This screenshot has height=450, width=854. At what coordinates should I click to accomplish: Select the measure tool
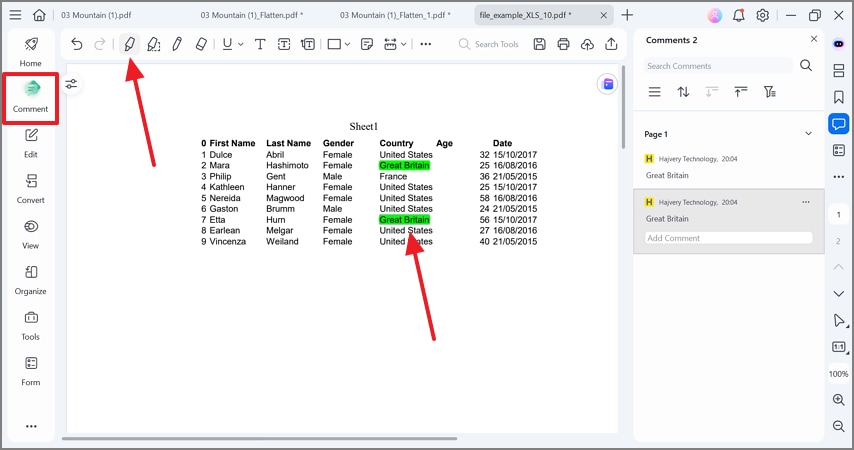tap(390, 44)
